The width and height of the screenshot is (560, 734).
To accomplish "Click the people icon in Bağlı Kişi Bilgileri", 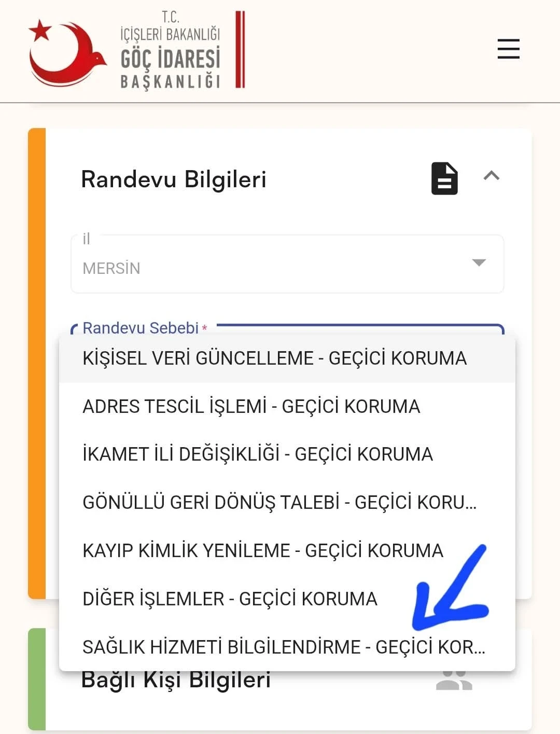I will tap(454, 680).
